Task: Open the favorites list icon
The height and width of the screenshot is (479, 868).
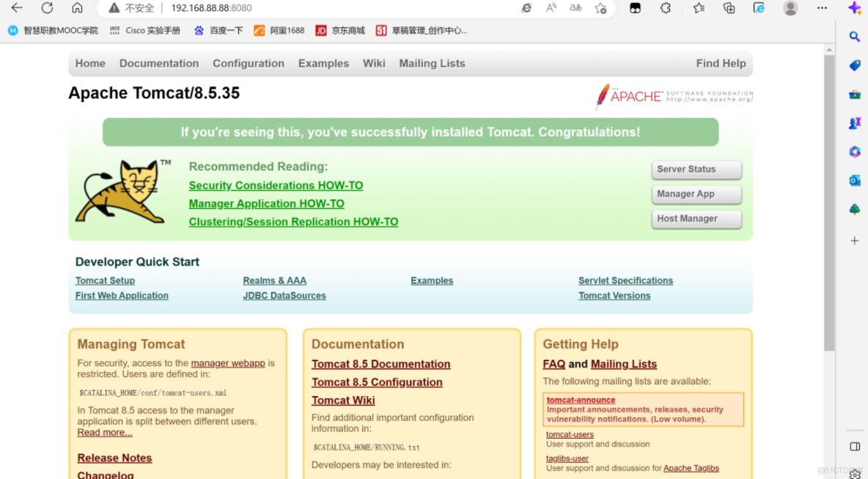Action: [x=699, y=8]
